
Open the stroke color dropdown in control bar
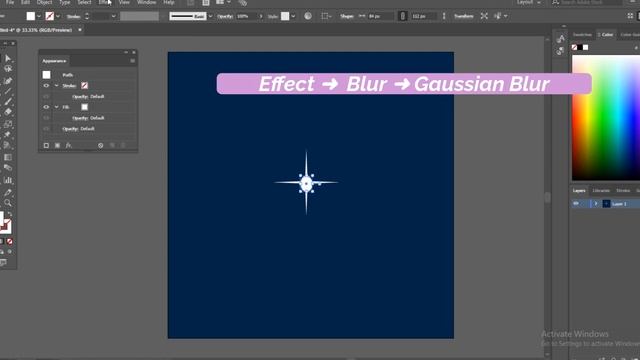58,16
